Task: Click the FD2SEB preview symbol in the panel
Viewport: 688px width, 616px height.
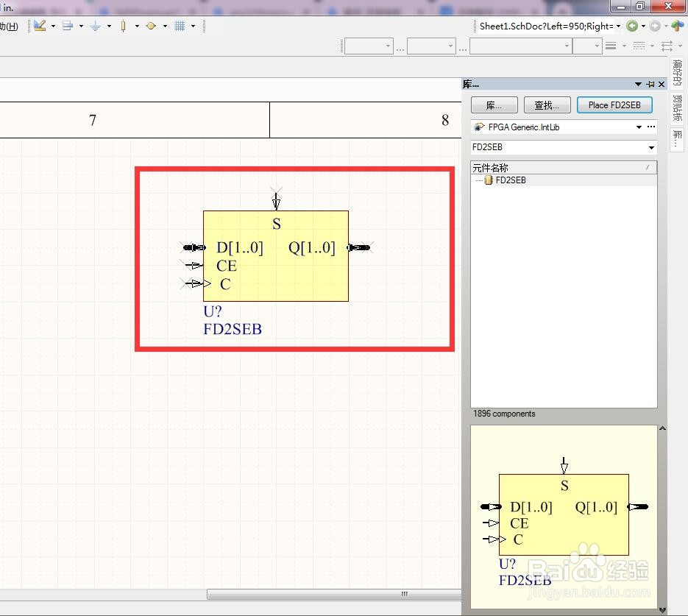Action: pyautogui.click(x=564, y=514)
